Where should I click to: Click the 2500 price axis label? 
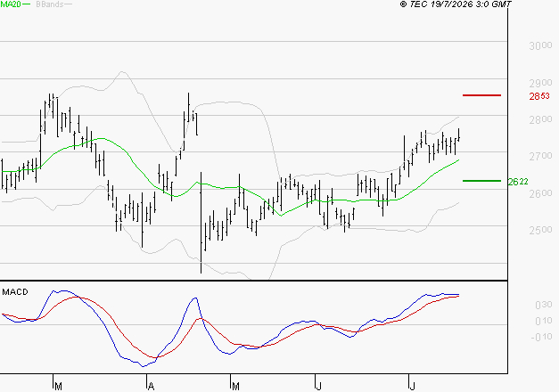point(540,230)
